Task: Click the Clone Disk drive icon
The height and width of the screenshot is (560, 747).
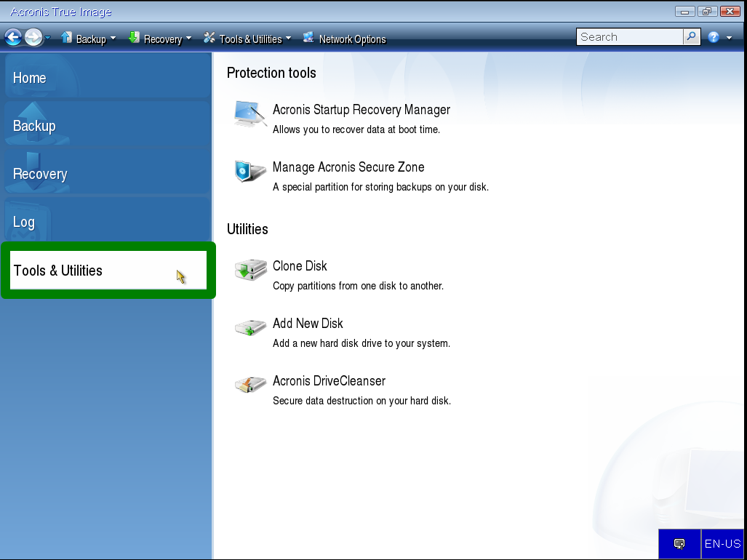Action: [250, 271]
